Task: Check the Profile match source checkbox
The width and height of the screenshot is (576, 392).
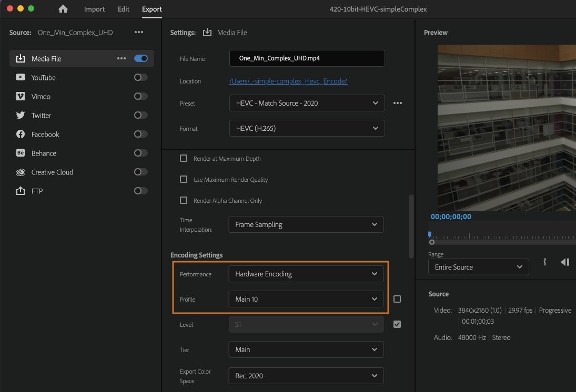Action: coord(397,299)
